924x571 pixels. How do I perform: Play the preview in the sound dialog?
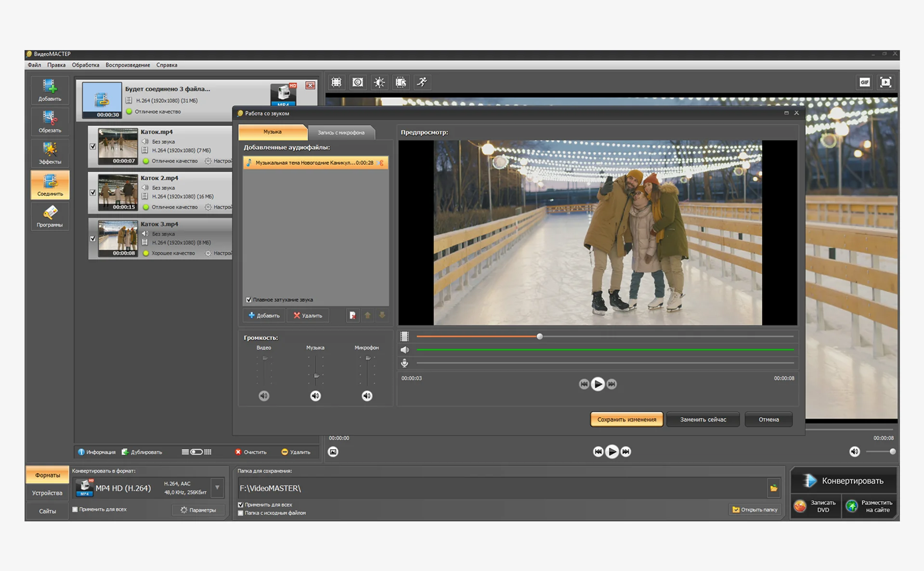(x=598, y=384)
